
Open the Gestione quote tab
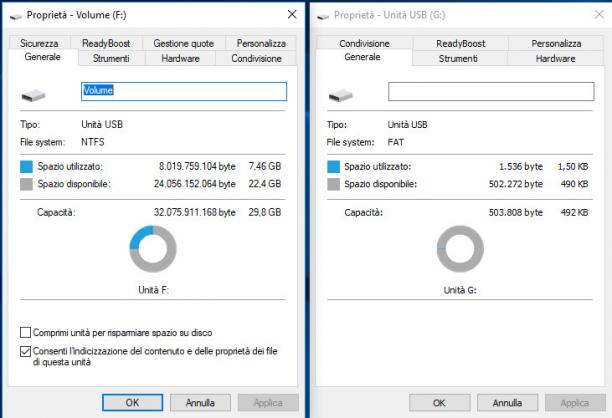[x=183, y=43]
